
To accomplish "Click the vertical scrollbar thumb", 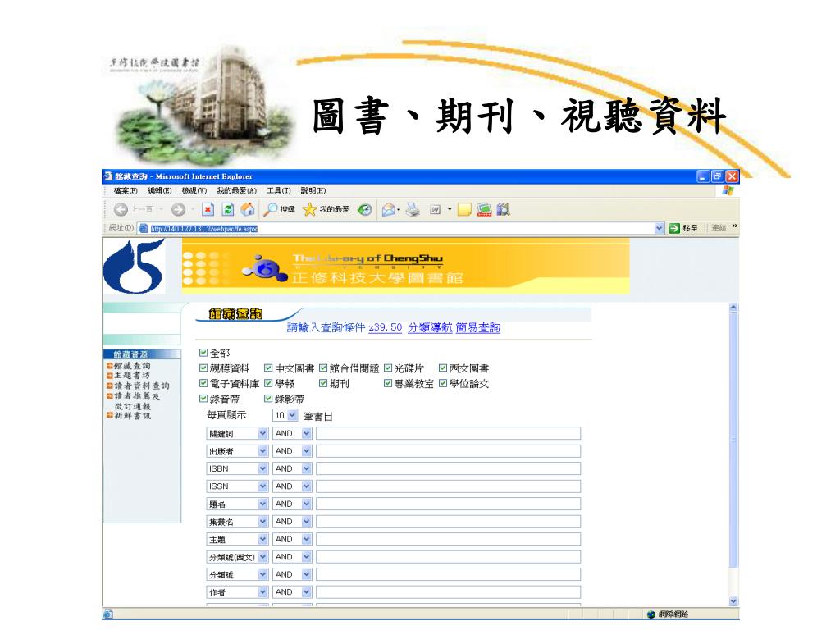I will click(x=733, y=441).
